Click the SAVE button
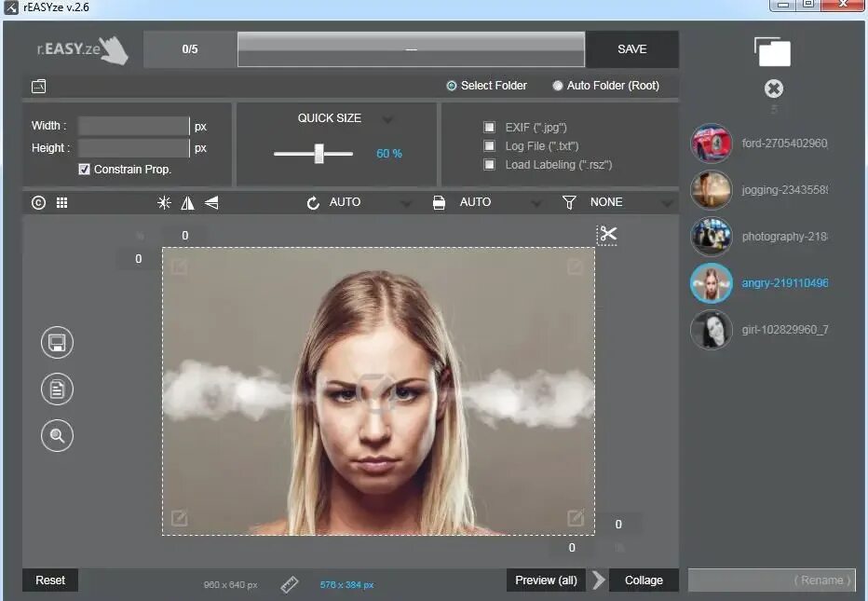Viewport: 868px width, 601px height. (x=632, y=49)
